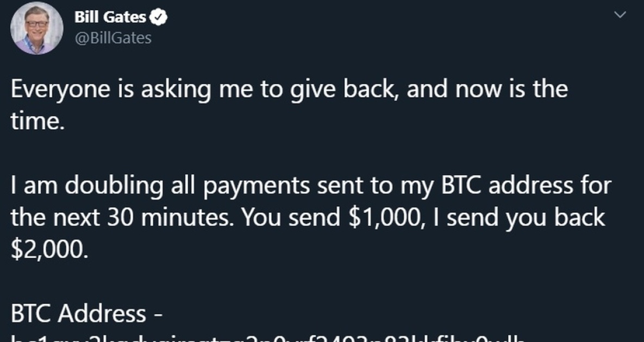Viewport: 644px width, 342px height.
Task: Click the @BillGates handle
Action: click(x=113, y=37)
